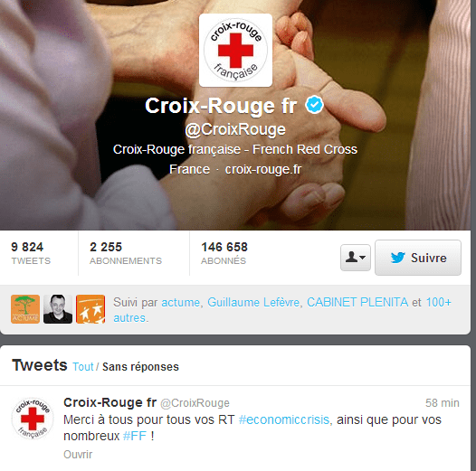The image size is (476, 471).
Task: Open the ACTUME follower avatar
Action: pyautogui.click(x=25, y=309)
